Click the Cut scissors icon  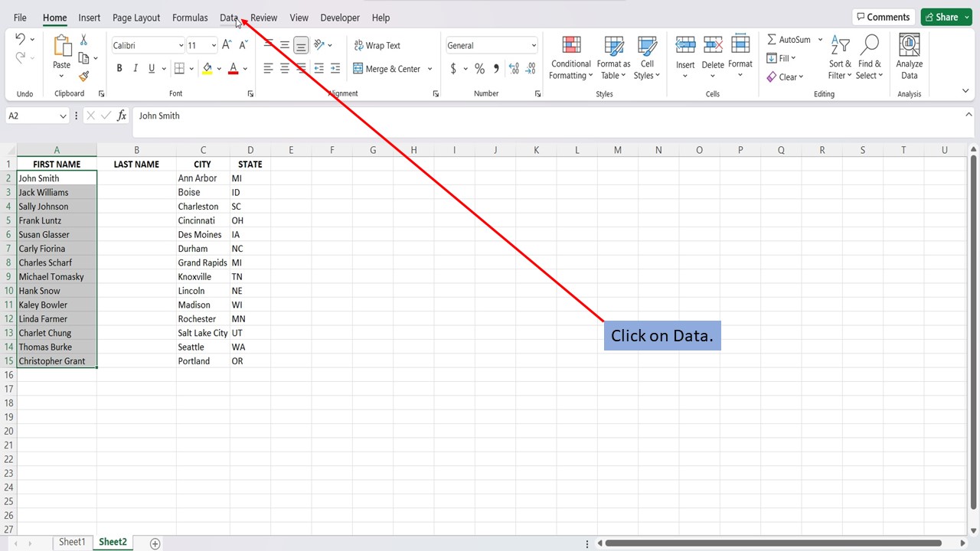(x=83, y=40)
